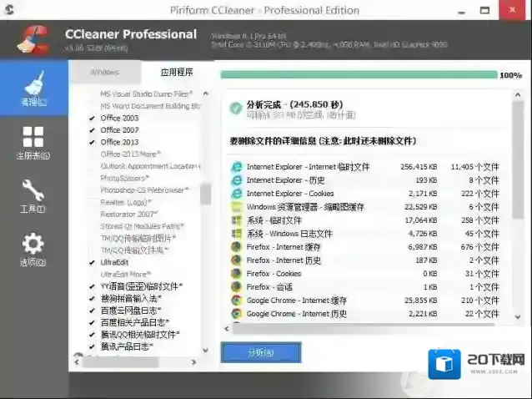Uncheck Office 2013 checkbox
The image size is (532, 399).
(92, 142)
